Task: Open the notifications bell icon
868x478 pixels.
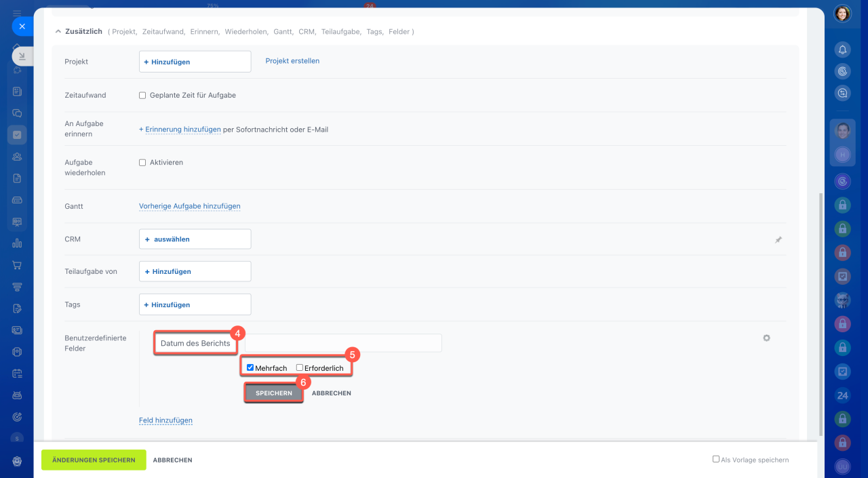Action: [842, 49]
